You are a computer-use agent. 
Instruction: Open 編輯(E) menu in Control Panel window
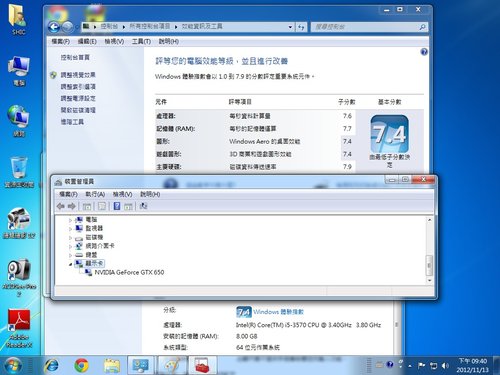click(87, 42)
